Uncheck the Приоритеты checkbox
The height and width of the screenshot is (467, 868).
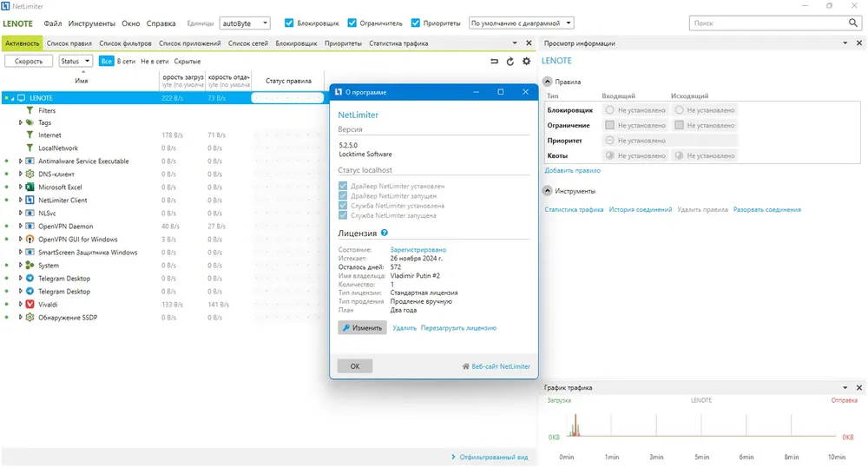coord(416,23)
